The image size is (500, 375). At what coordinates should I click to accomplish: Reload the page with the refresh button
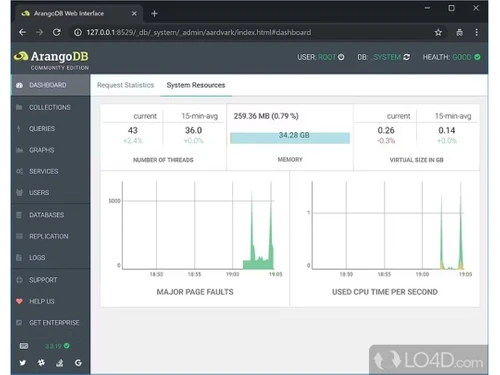tap(57, 32)
